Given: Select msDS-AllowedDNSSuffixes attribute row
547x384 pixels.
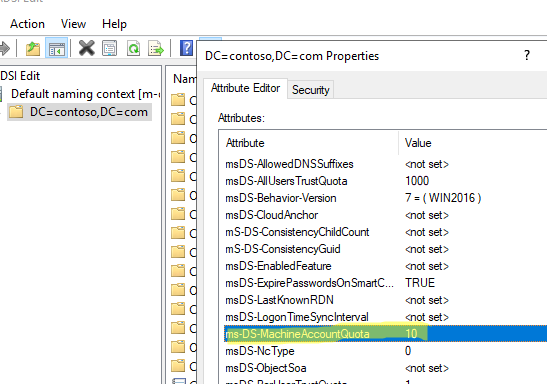Looking at the screenshot, I should pyautogui.click(x=386, y=164).
